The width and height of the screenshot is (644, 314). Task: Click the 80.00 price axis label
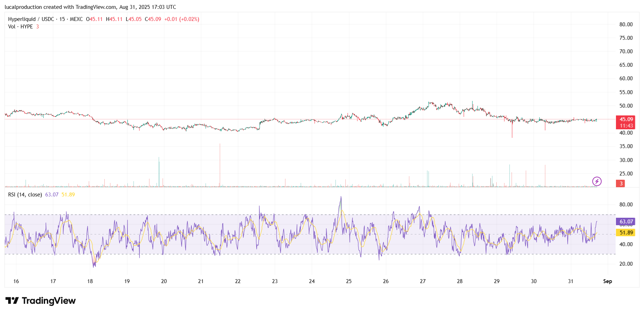pos(626,25)
